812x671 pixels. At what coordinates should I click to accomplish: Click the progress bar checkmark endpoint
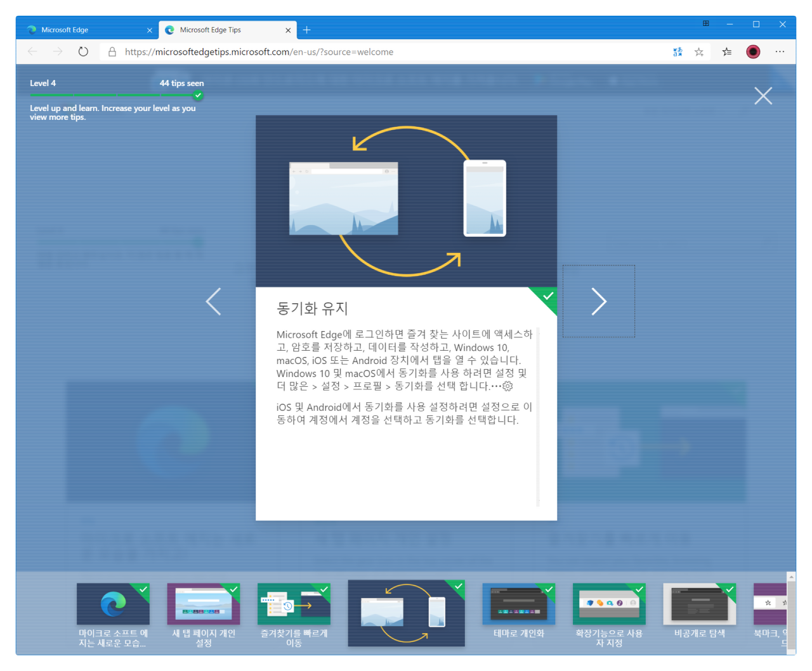coord(199,95)
